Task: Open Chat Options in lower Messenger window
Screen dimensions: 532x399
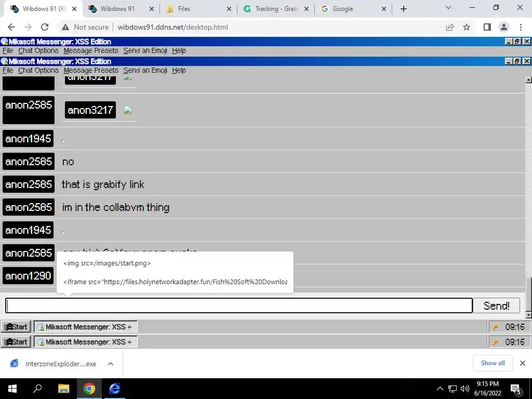Action: (x=38, y=70)
